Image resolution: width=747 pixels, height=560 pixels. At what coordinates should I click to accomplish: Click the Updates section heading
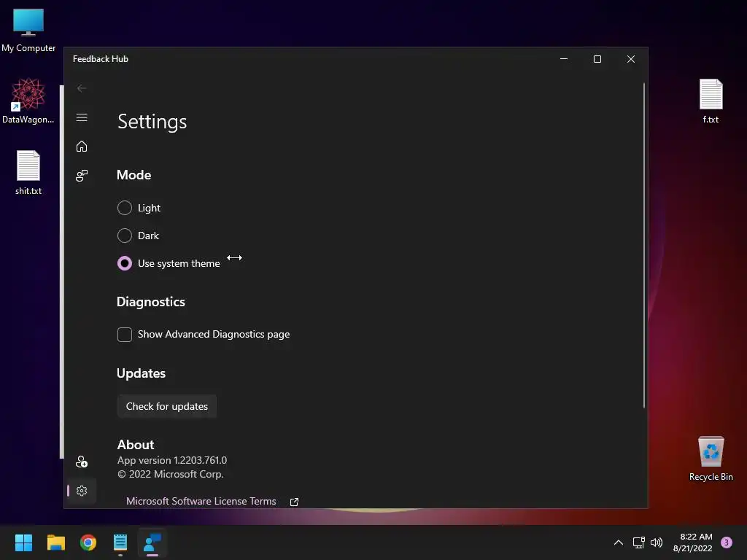pos(141,373)
